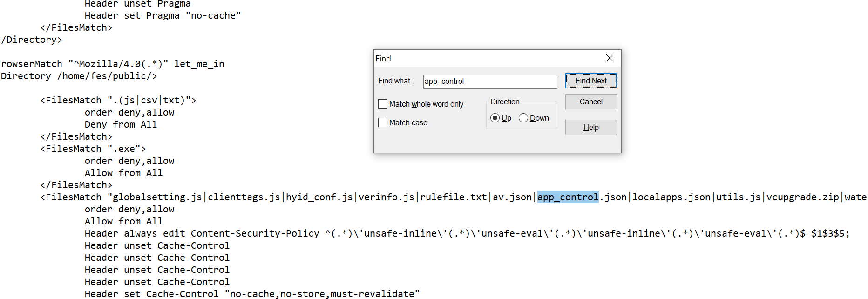
Task: Click the Header set Cache-Control line
Action: [251, 294]
